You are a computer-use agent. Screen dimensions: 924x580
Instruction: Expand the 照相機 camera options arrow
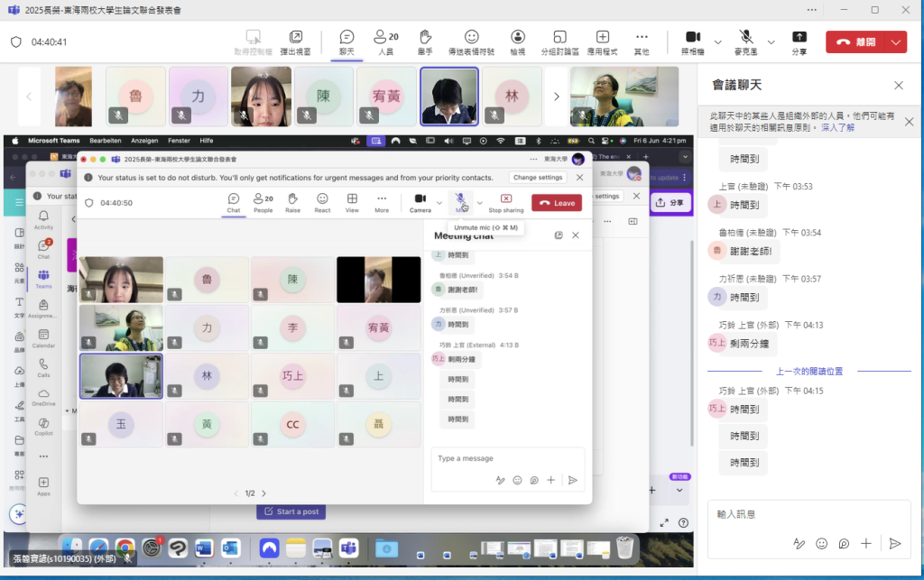pos(717,41)
